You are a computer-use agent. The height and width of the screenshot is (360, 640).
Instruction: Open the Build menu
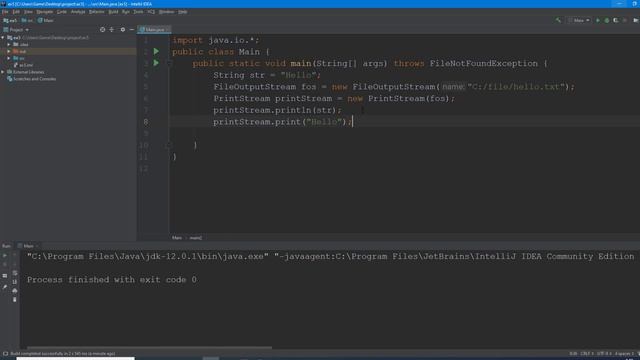pyautogui.click(x=113, y=12)
